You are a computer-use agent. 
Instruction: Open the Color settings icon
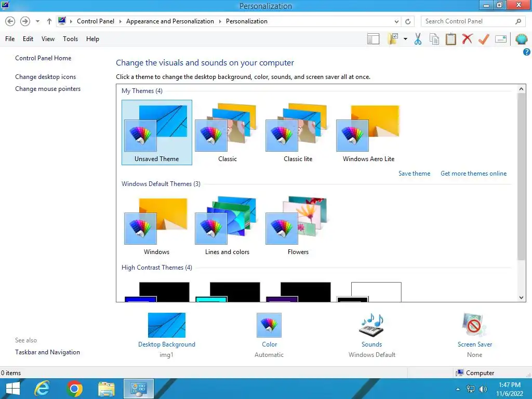tap(269, 325)
